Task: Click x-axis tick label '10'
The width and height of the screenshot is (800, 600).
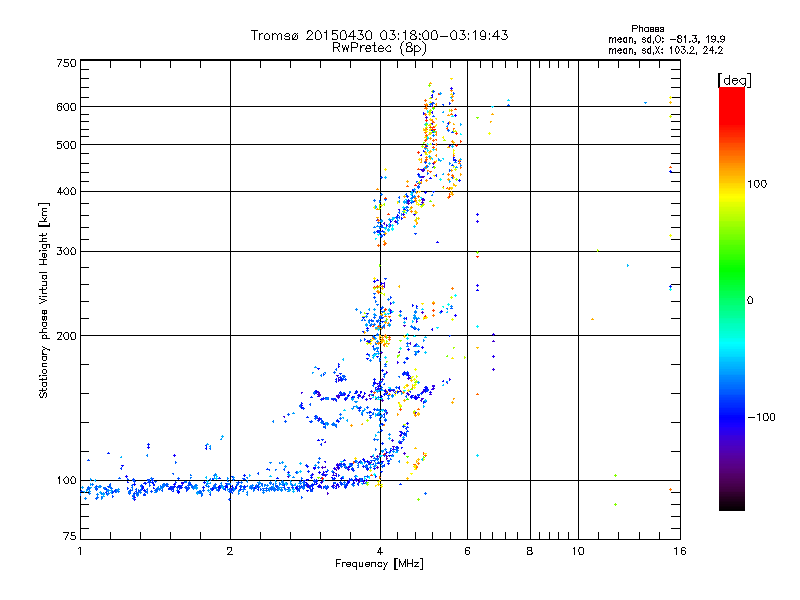Action: pos(578,551)
